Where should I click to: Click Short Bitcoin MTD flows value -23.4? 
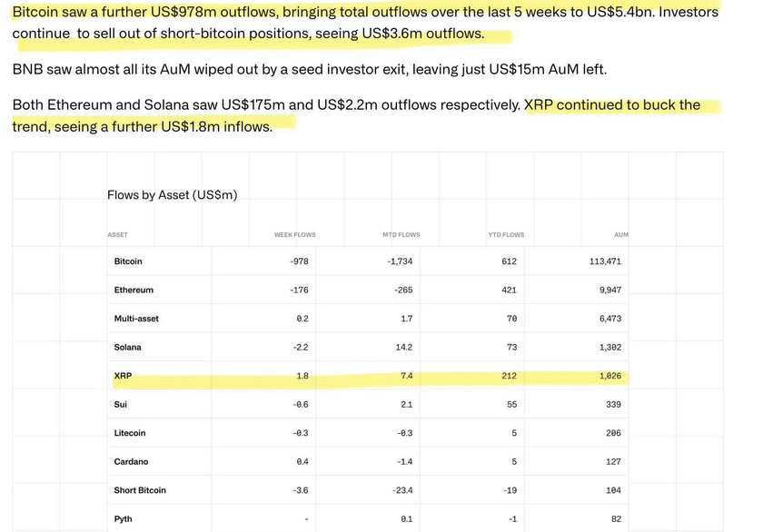coord(402,490)
